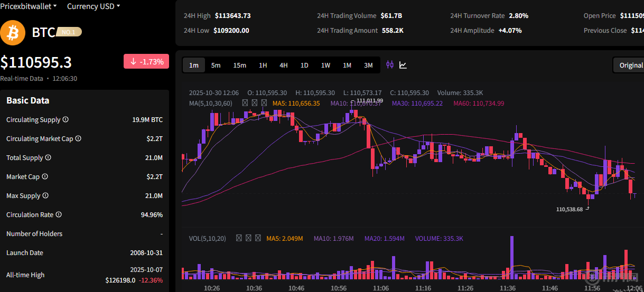The image size is (644, 292).
Task: Toggle first box next to MA(5,10,30,60)
Action: (245, 103)
